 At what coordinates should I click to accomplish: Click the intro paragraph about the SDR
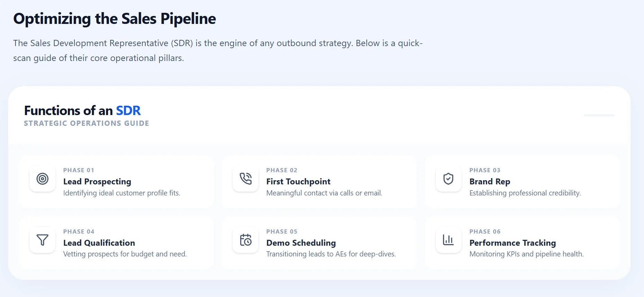218,51
